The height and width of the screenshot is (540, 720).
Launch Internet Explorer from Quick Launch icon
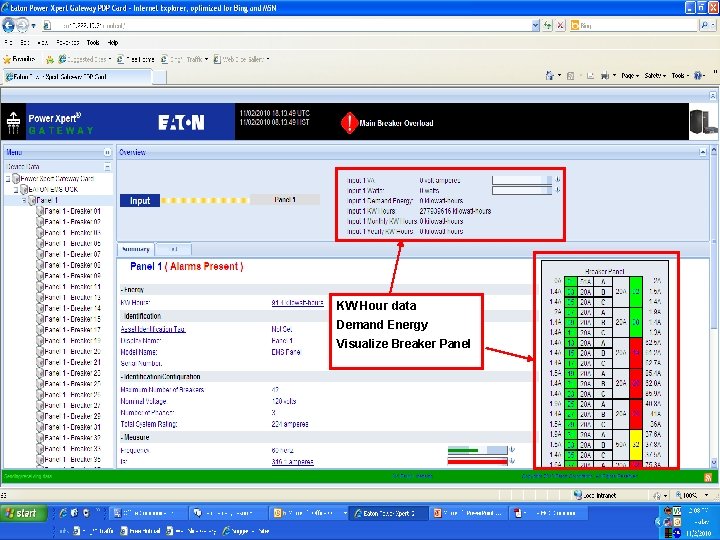[x=63, y=513]
